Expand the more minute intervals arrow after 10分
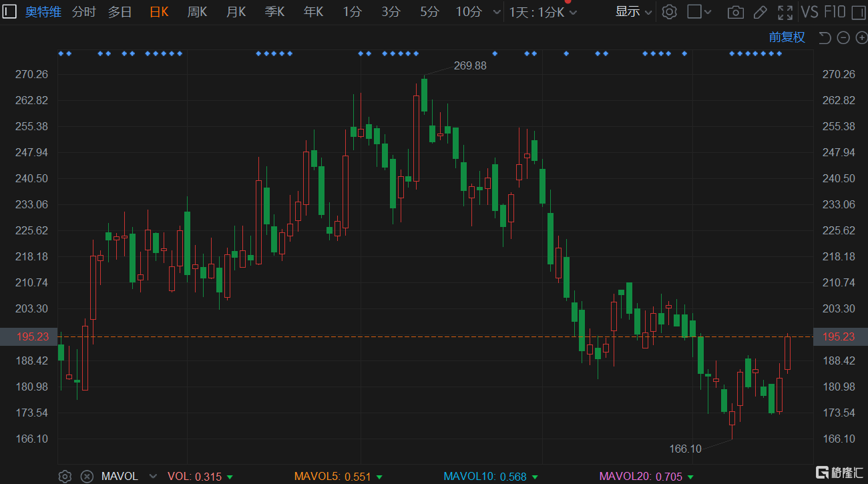The image size is (868, 484). (496, 12)
